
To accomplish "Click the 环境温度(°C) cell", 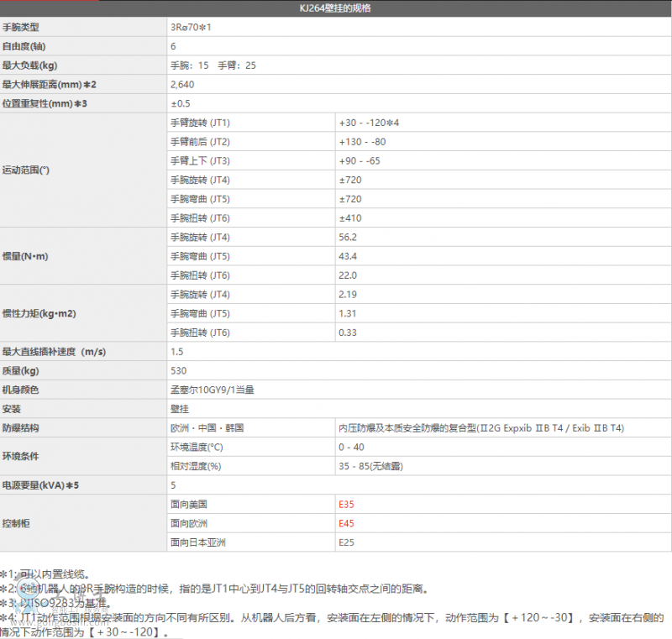I will [x=197, y=448].
